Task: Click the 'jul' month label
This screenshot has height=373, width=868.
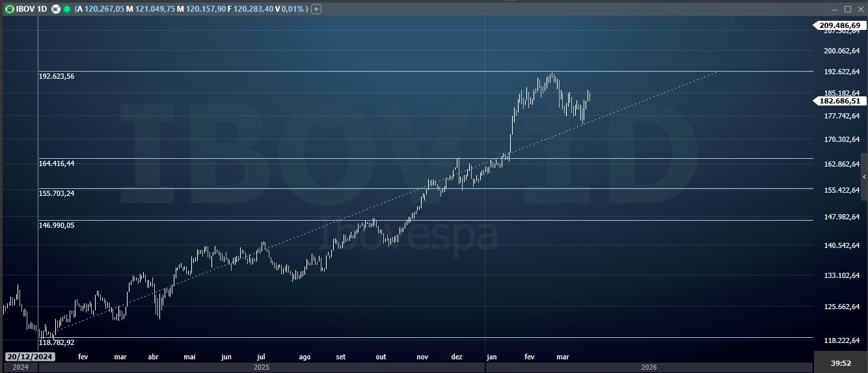Action: (x=261, y=357)
